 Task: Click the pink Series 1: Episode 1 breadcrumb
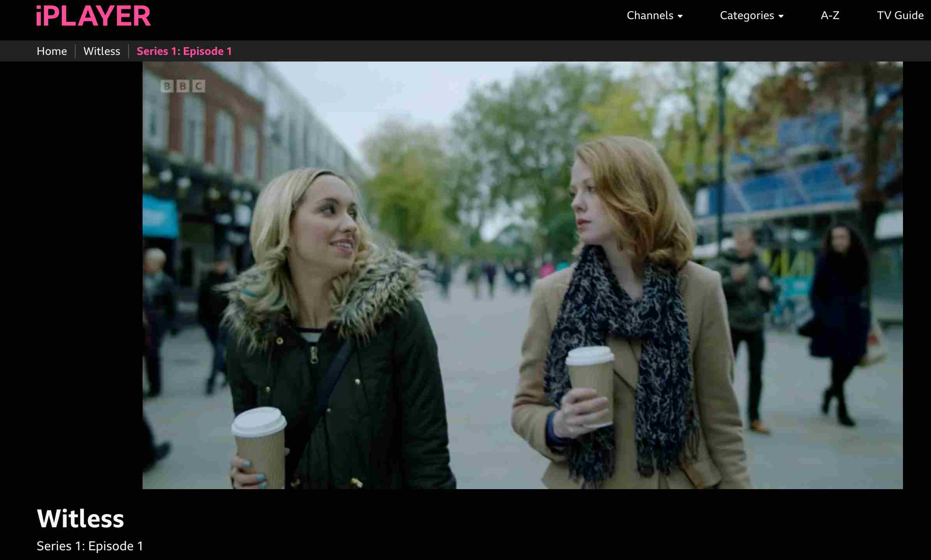(x=184, y=51)
